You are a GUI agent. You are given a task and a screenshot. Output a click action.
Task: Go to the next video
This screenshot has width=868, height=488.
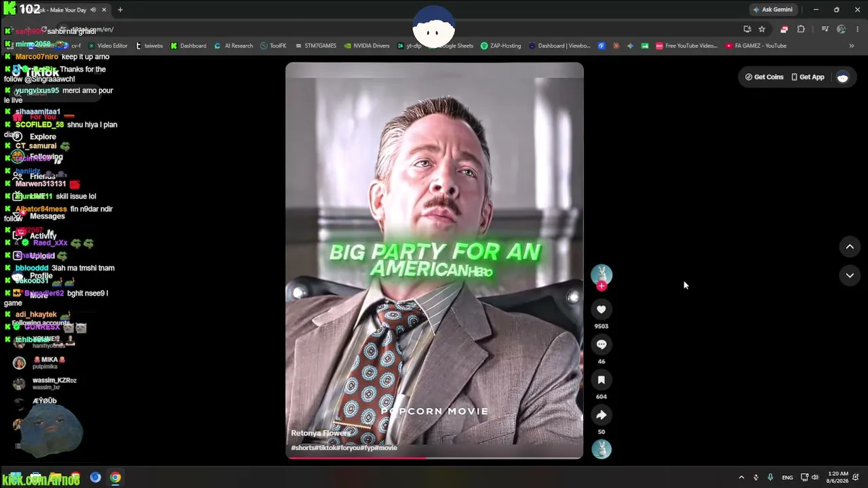tap(850, 275)
